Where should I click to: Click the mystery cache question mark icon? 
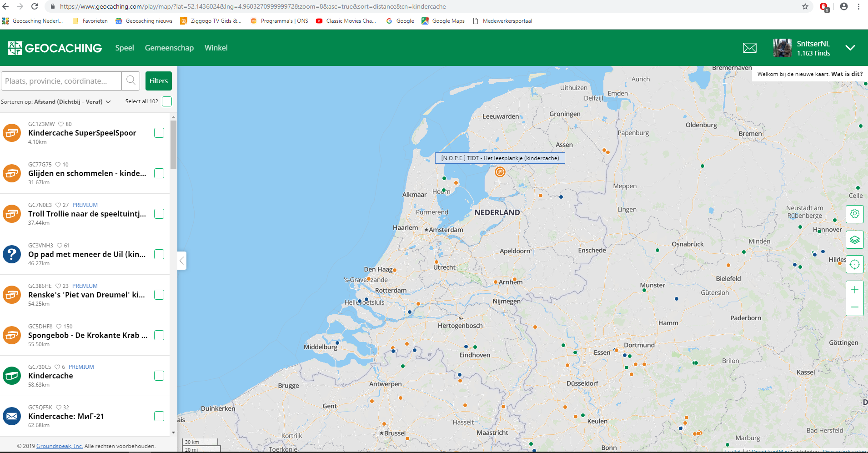point(12,254)
